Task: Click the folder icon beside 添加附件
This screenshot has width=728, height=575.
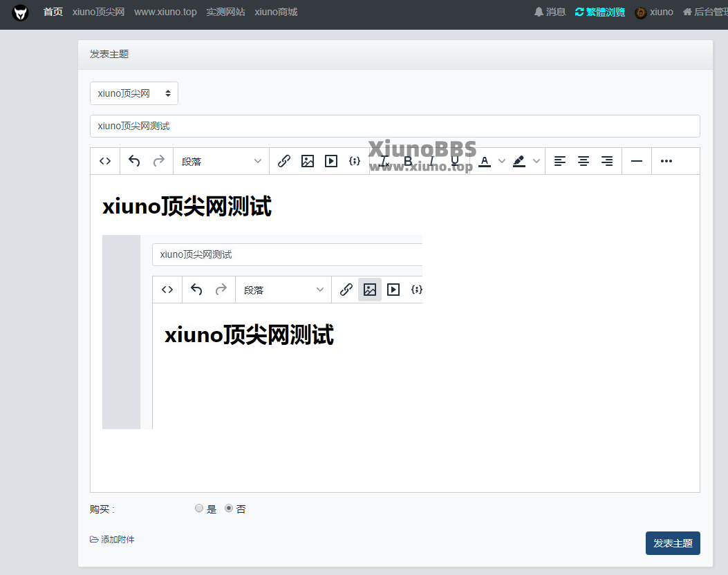Action: click(94, 539)
